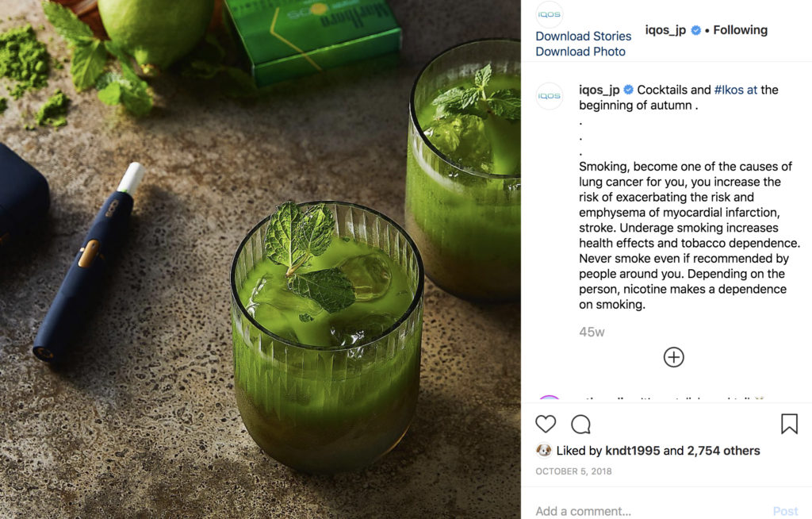View the 2,754 others who liked
Image resolution: width=812 pixels, height=519 pixels.
point(723,451)
